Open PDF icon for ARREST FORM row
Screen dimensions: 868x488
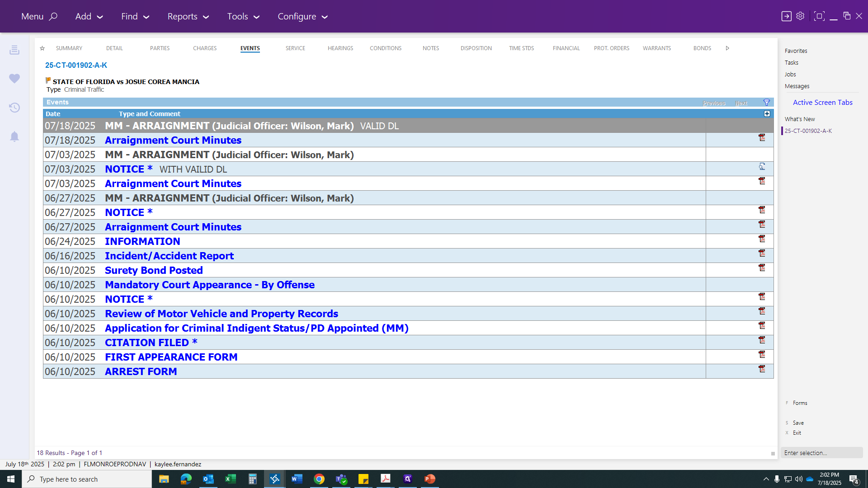(x=762, y=369)
